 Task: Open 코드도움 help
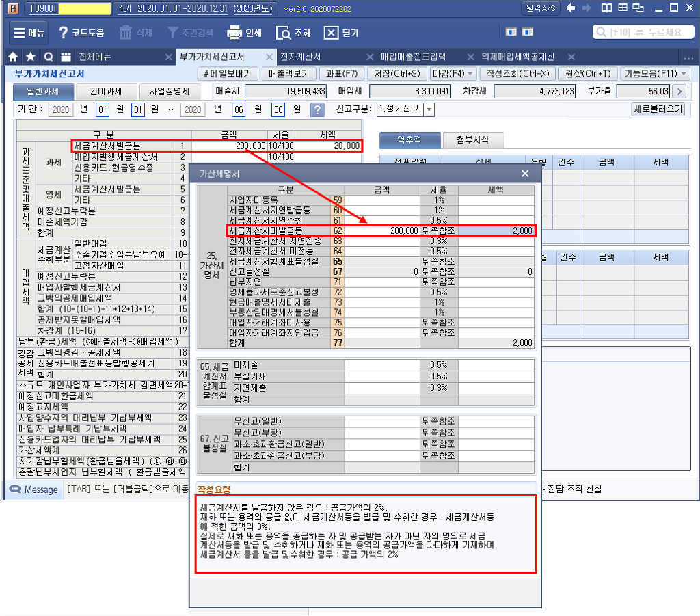[81, 33]
